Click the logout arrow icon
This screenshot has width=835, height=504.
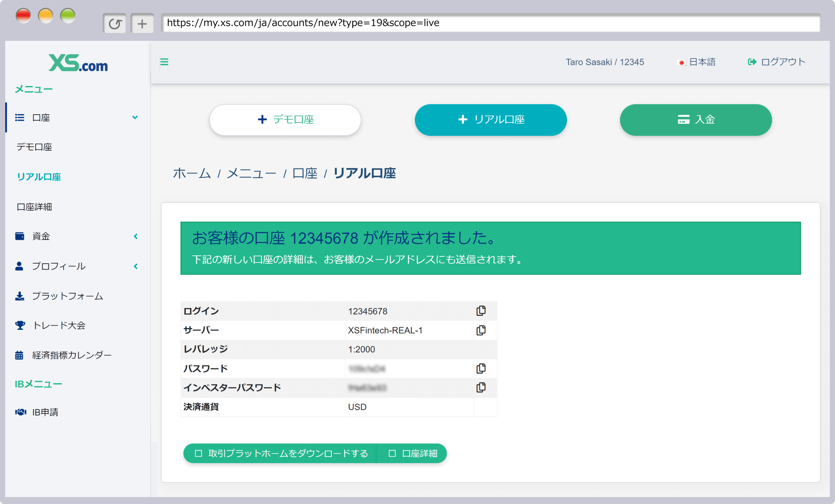coord(752,62)
